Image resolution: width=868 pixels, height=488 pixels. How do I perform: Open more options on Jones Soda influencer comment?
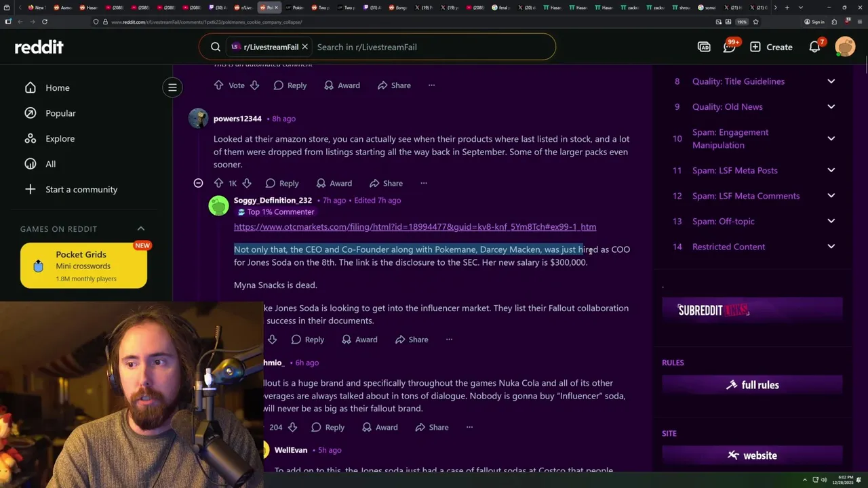[x=449, y=340]
